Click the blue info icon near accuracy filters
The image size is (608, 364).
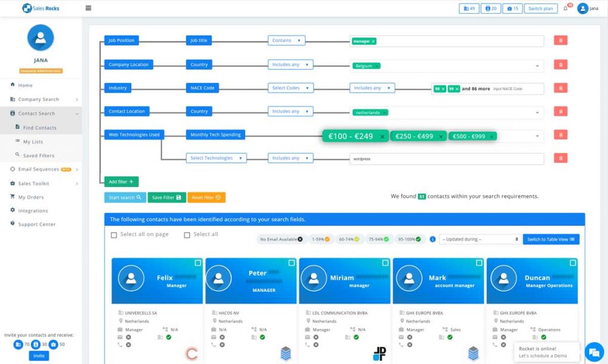tap(432, 239)
